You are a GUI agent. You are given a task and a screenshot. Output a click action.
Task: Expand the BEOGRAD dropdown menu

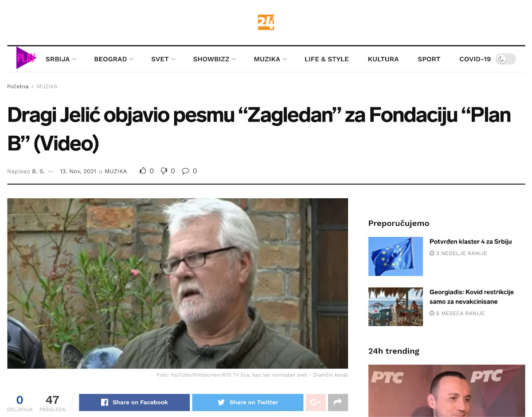113,59
